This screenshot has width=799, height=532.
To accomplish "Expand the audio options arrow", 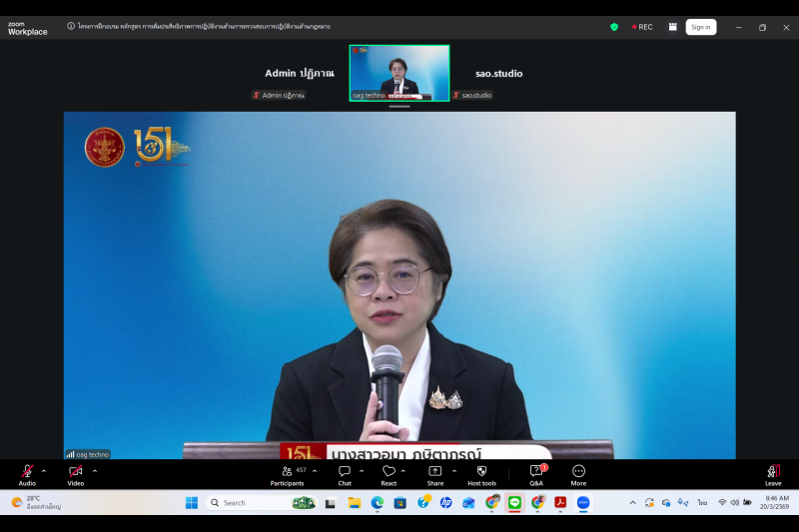I will [x=44, y=471].
